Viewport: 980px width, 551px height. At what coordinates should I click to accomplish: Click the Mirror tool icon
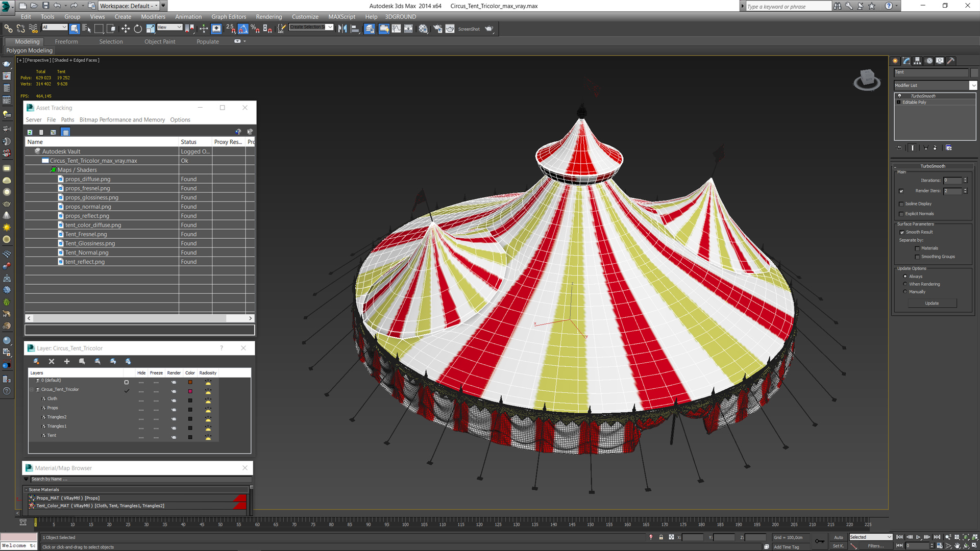point(342,29)
